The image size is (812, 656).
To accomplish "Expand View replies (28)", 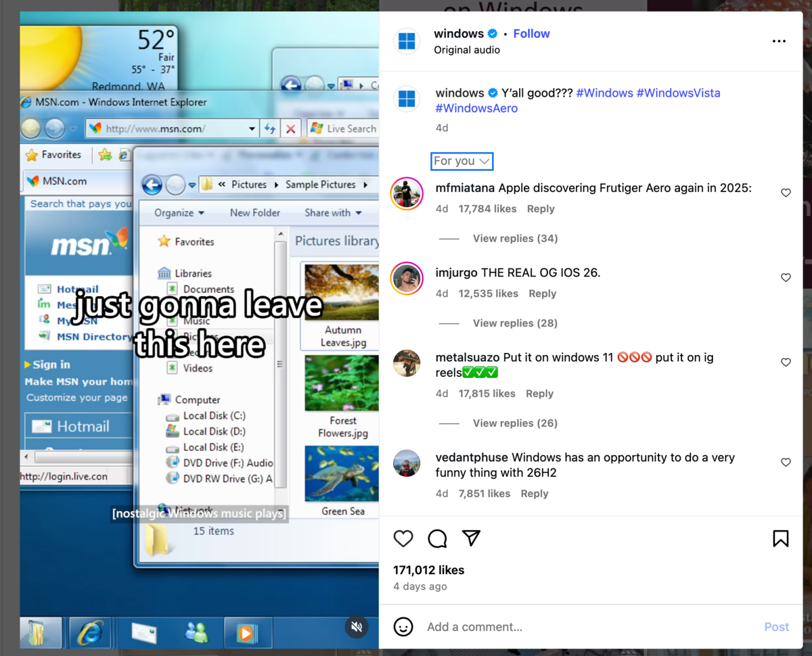I will tap(515, 323).
